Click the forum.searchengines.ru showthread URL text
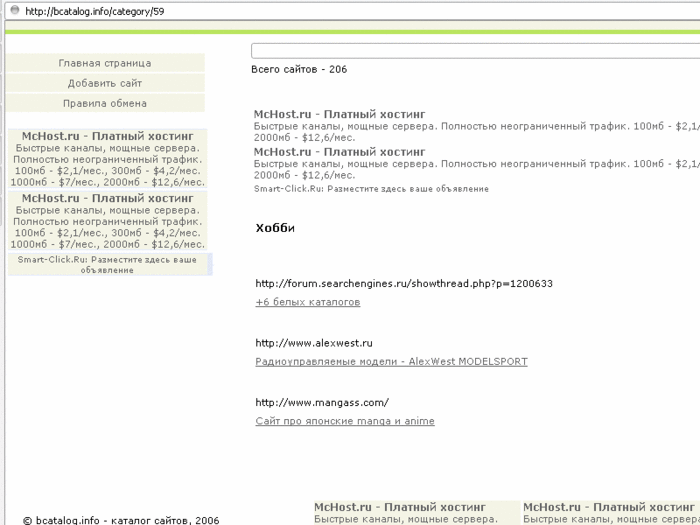The image size is (700, 525). point(404,283)
